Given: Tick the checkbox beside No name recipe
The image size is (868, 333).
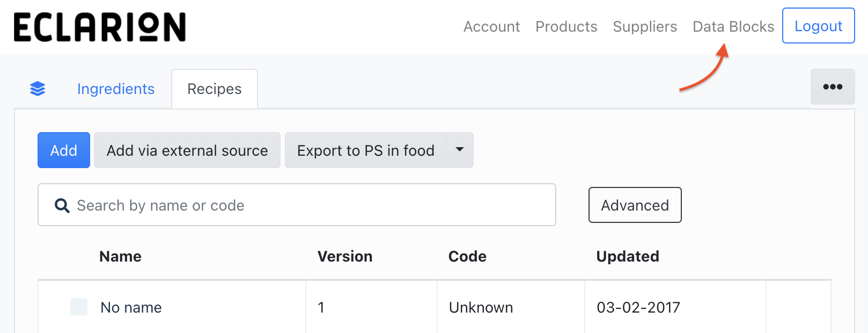Looking at the screenshot, I should pos(79,307).
